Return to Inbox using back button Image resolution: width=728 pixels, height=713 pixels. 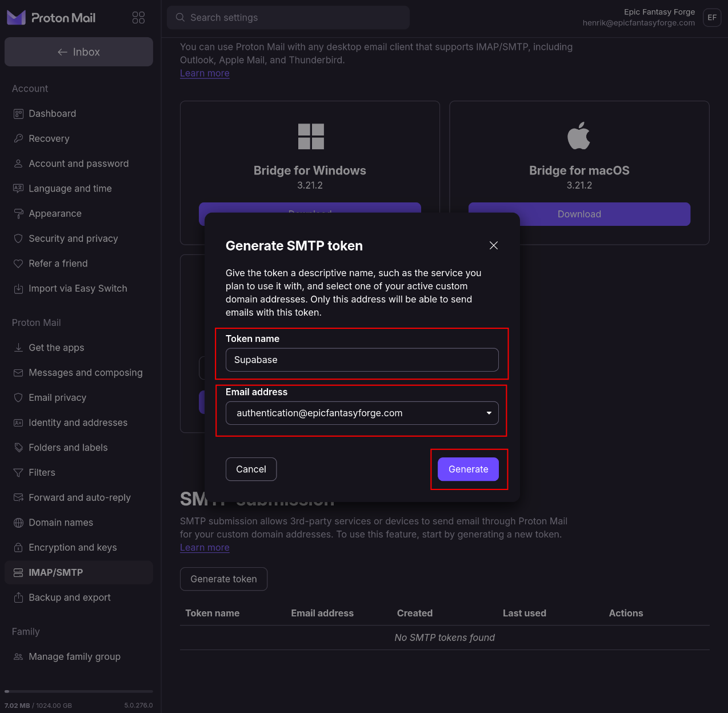pyautogui.click(x=79, y=52)
